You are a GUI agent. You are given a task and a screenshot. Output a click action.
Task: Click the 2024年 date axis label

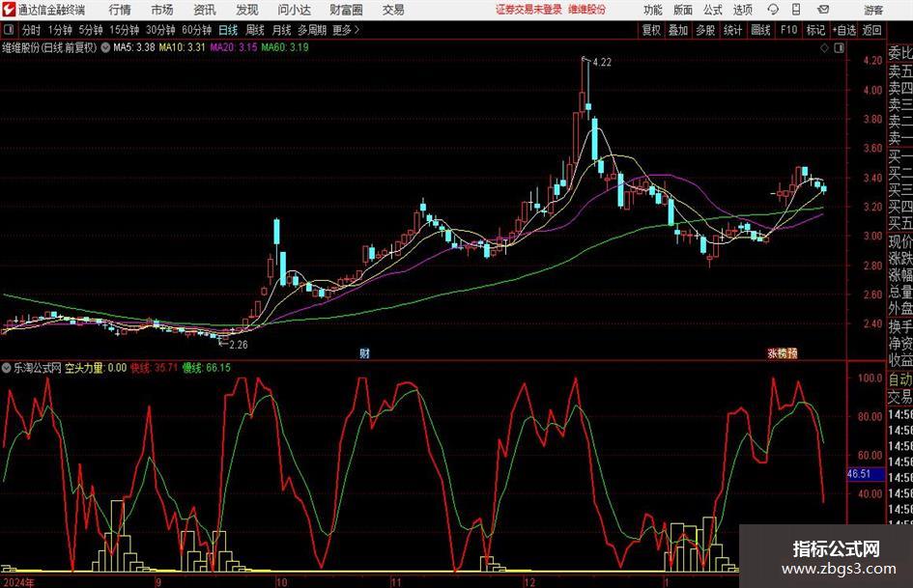pyautogui.click(x=18, y=582)
